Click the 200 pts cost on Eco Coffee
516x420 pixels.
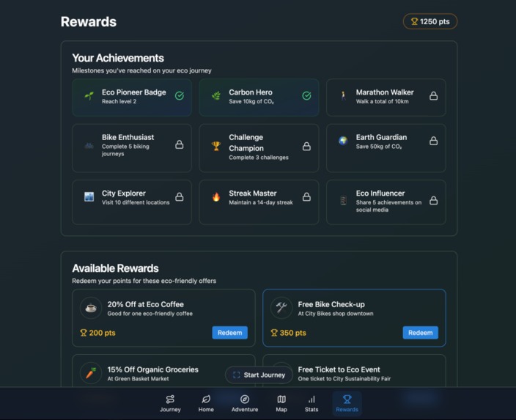coord(97,333)
